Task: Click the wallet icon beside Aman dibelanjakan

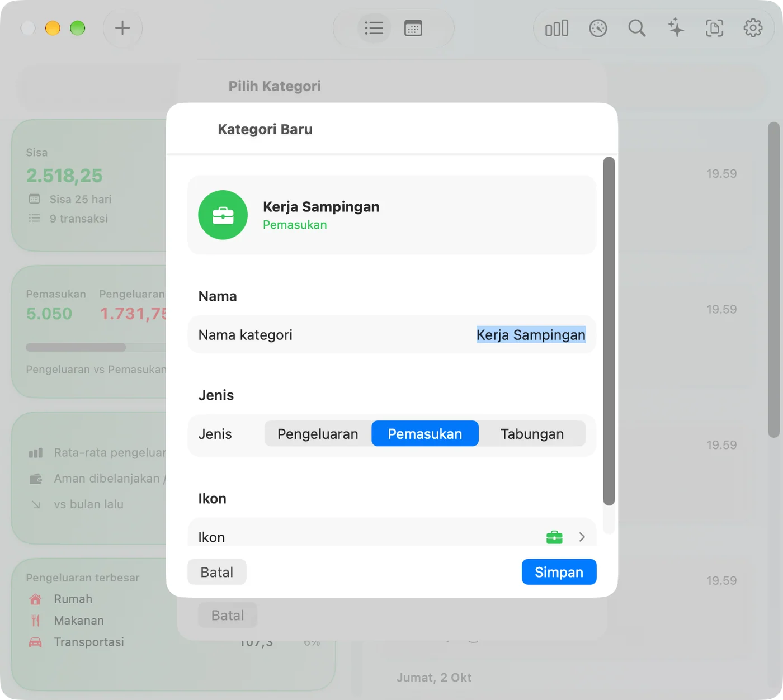Action: coord(36,479)
